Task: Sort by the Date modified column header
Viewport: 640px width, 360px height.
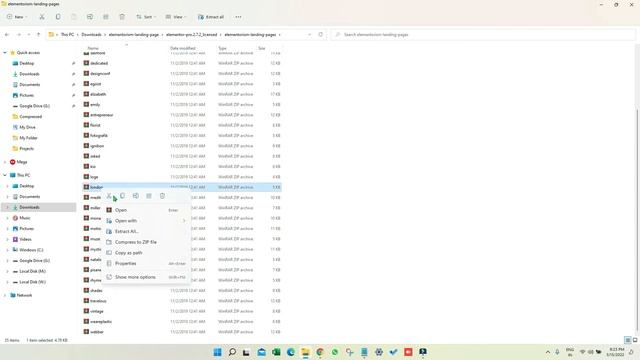Action: 182,48
